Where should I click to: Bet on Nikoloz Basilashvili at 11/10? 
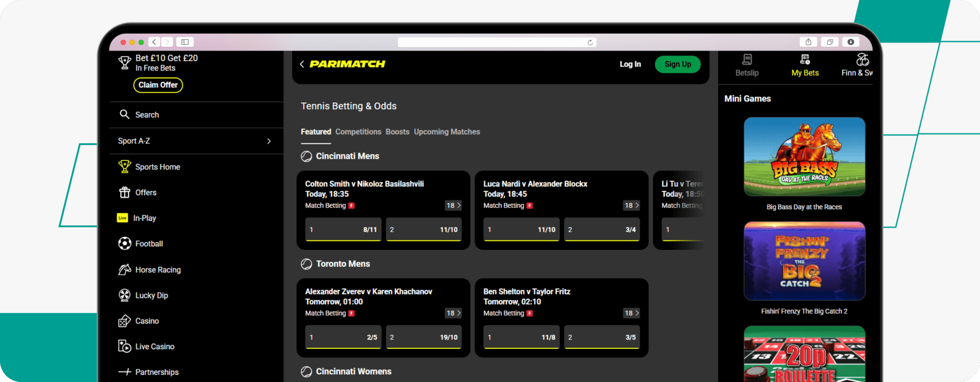point(424,230)
